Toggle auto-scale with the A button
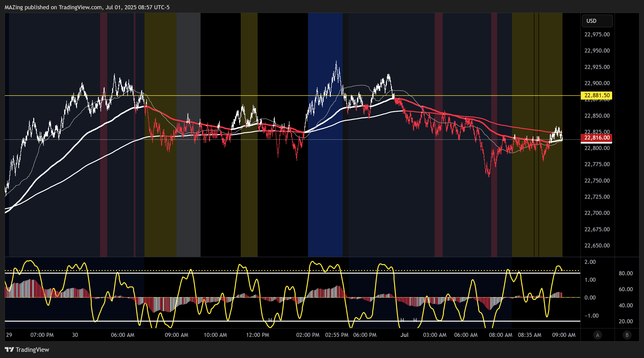This screenshot has height=358, width=644. point(597,335)
